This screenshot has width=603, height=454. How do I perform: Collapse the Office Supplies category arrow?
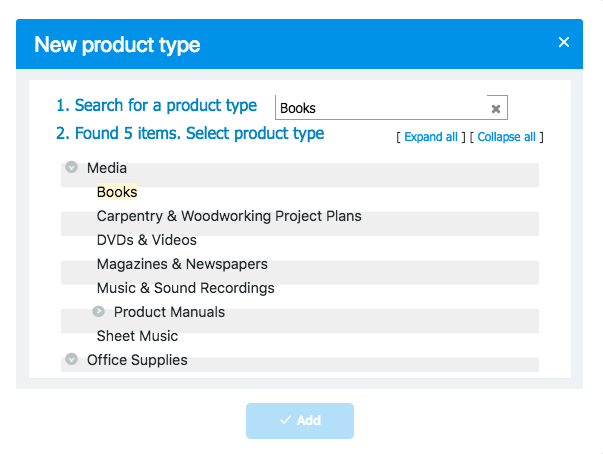tap(72, 360)
